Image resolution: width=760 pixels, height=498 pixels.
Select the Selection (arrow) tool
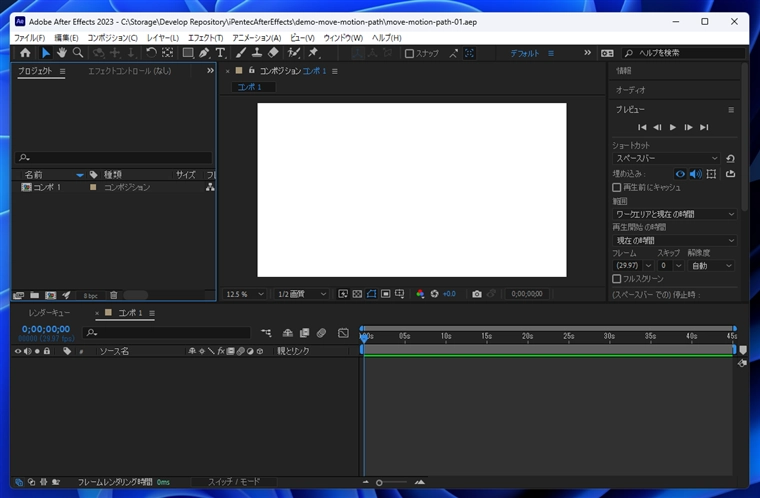click(x=46, y=53)
